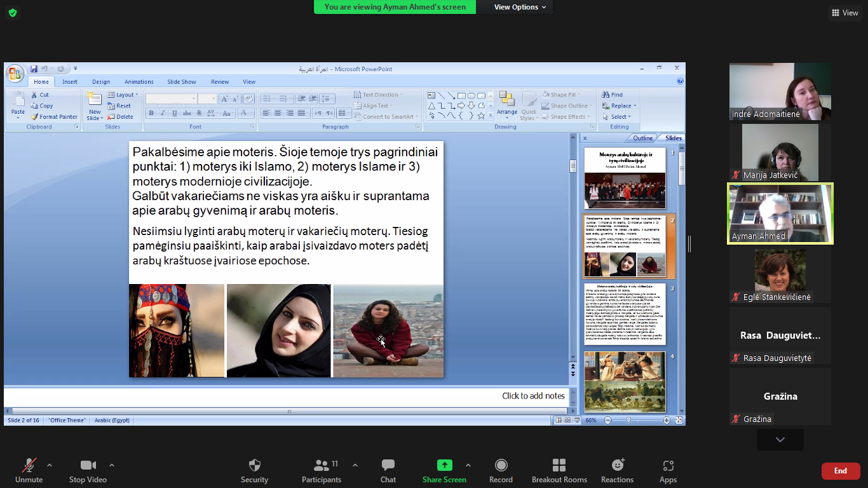Open the Zoom Apps icon
This screenshot has width=868, height=488.
tap(668, 466)
